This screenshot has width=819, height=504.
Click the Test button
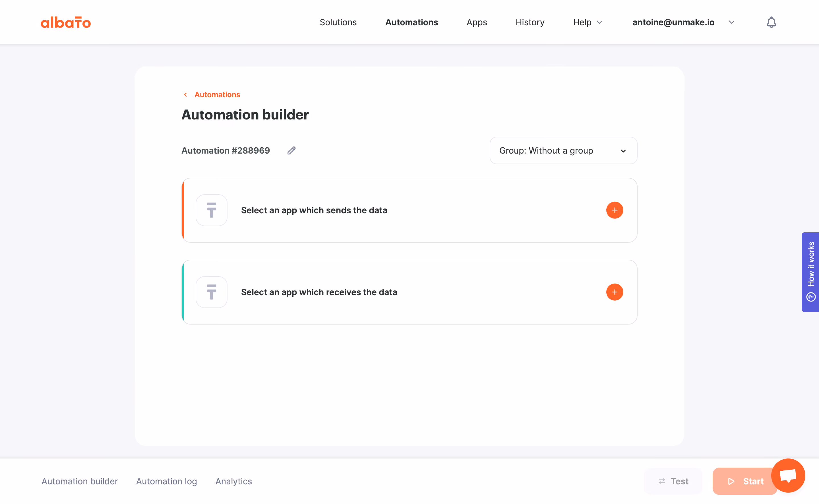tap(673, 481)
